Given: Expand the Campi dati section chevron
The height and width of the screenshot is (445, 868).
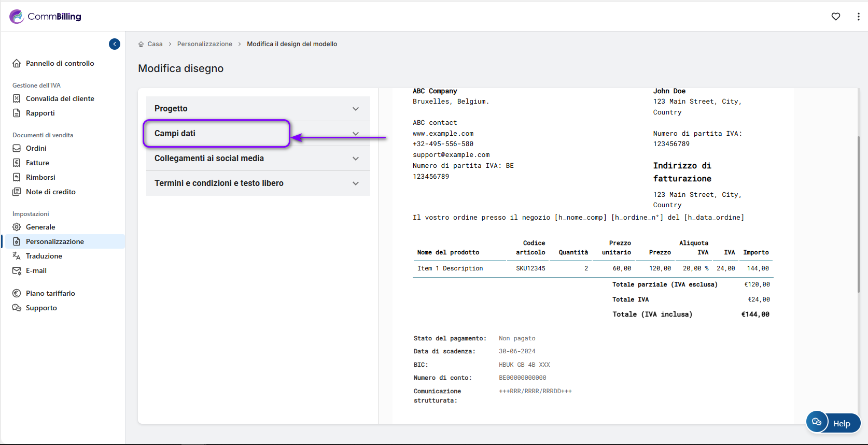Looking at the screenshot, I should 356,134.
